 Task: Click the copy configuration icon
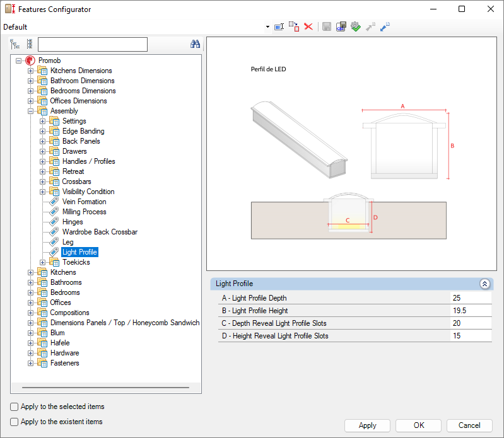[294, 27]
